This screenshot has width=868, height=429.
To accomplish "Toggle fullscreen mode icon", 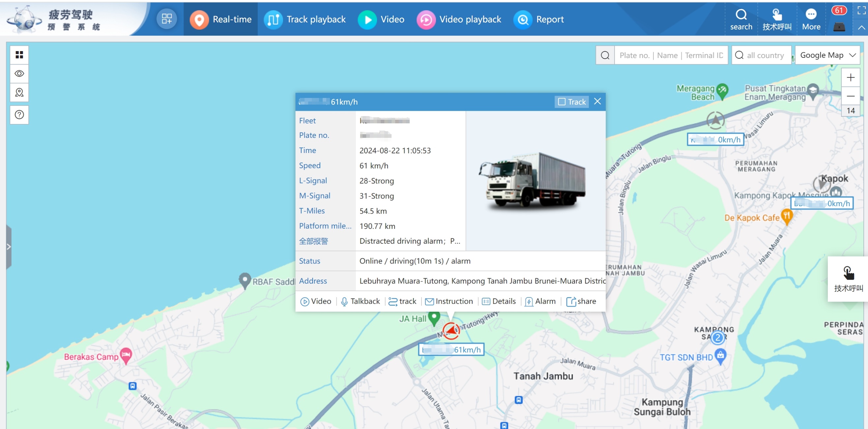I will [861, 11].
